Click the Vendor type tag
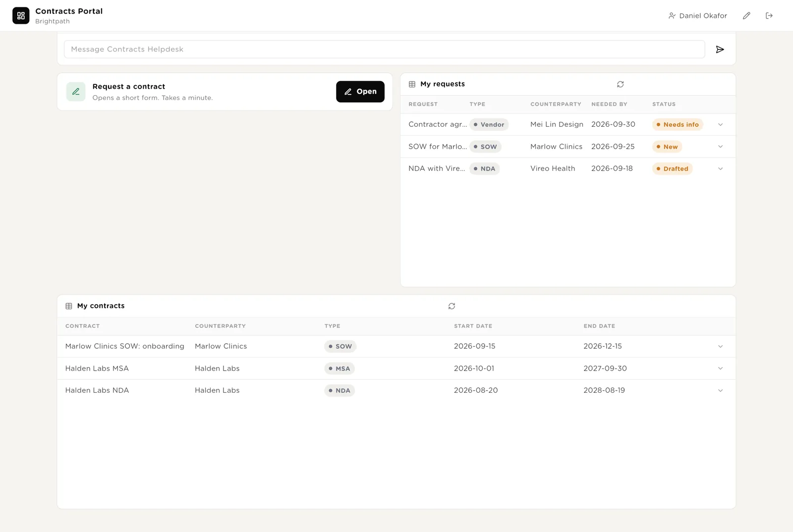 pyautogui.click(x=489, y=125)
